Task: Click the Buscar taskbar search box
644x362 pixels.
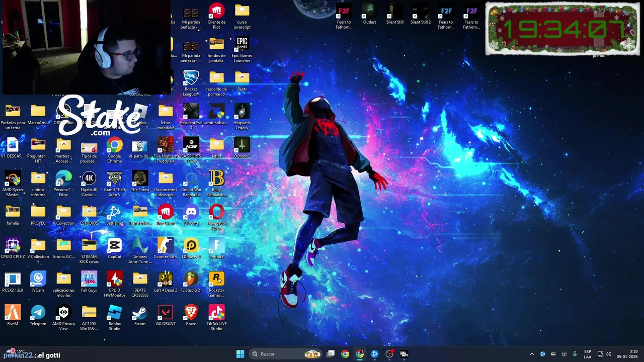Action: pos(286,354)
